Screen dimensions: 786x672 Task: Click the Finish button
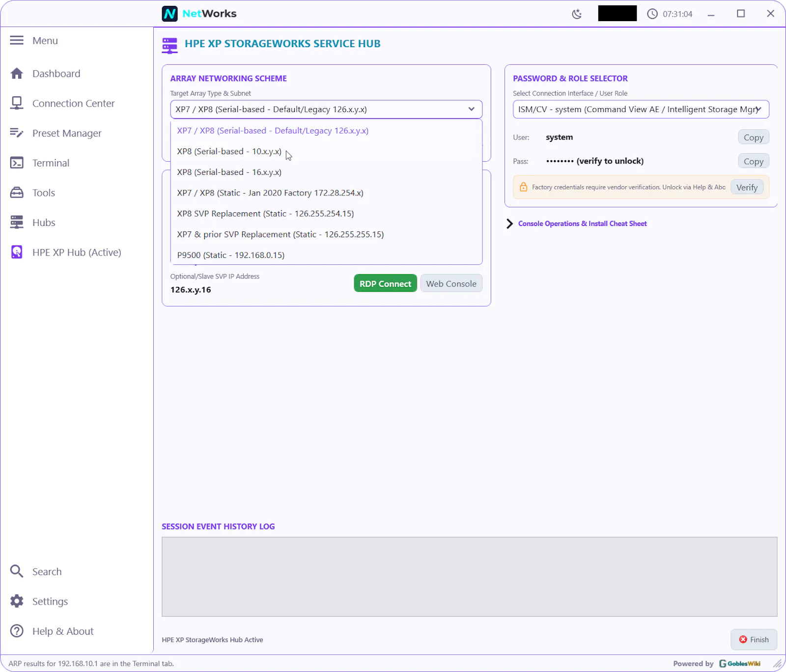click(x=754, y=639)
